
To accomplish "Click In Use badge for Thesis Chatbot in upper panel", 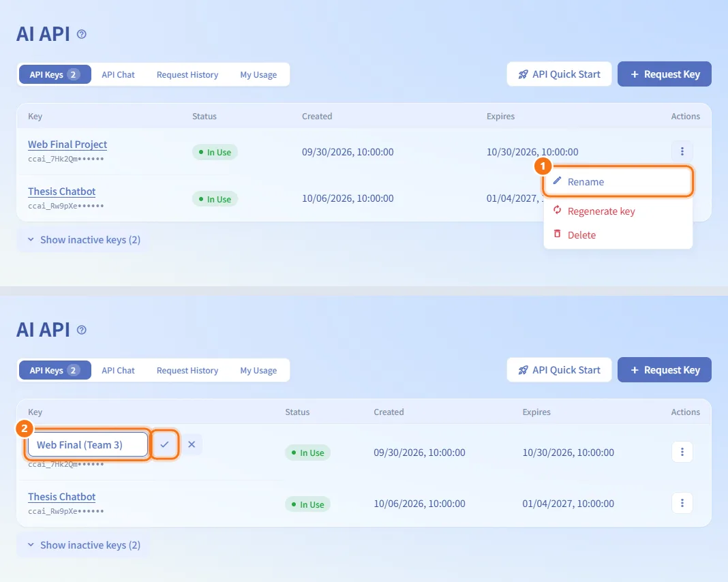I will click(215, 199).
